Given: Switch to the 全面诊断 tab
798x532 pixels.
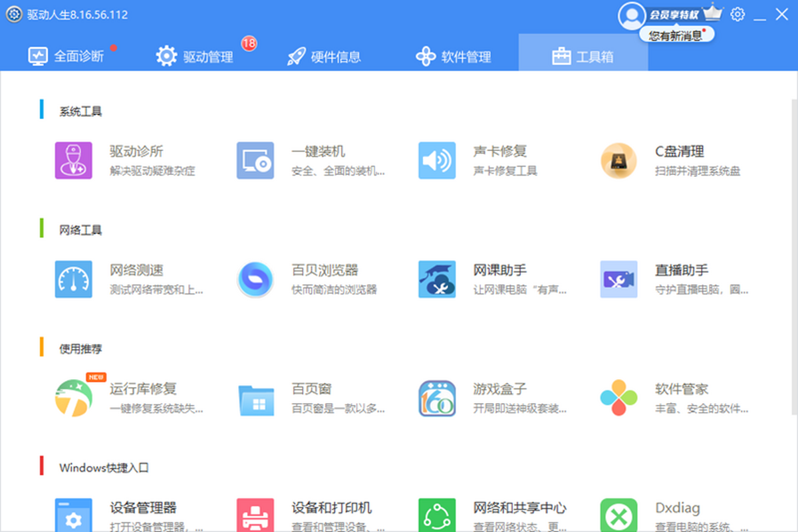Looking at the screenshot, I should click(x=66, y=56).
